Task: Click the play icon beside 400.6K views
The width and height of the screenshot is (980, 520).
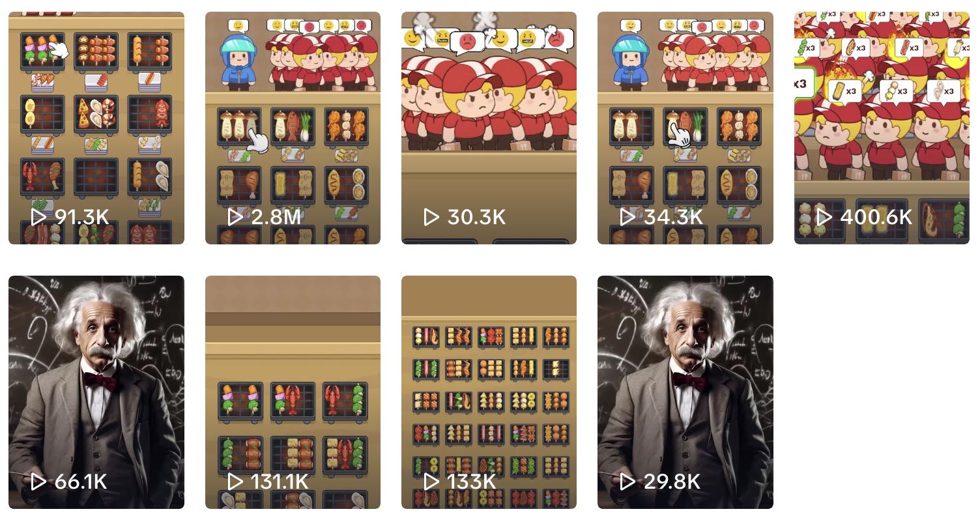Action: pyautogui.click(x=824, y=217)
